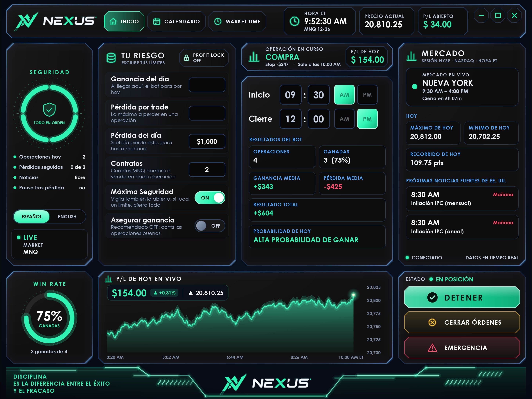Click the Emergencia warning triangle icon
This screenshot has height=399, width=532.
[x=432, y=348]
